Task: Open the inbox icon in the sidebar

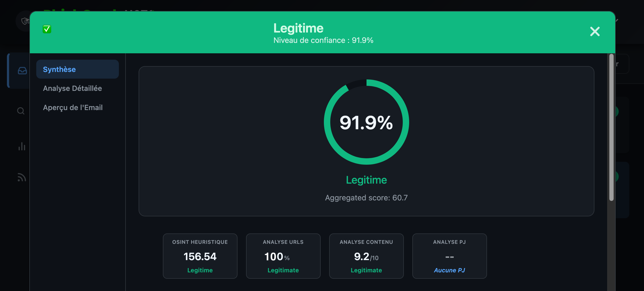Action: pos(22,71)
